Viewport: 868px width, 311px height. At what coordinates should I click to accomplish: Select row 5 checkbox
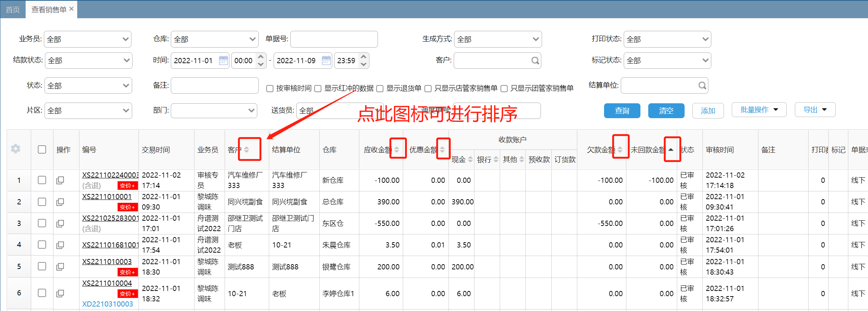[42, 266]
